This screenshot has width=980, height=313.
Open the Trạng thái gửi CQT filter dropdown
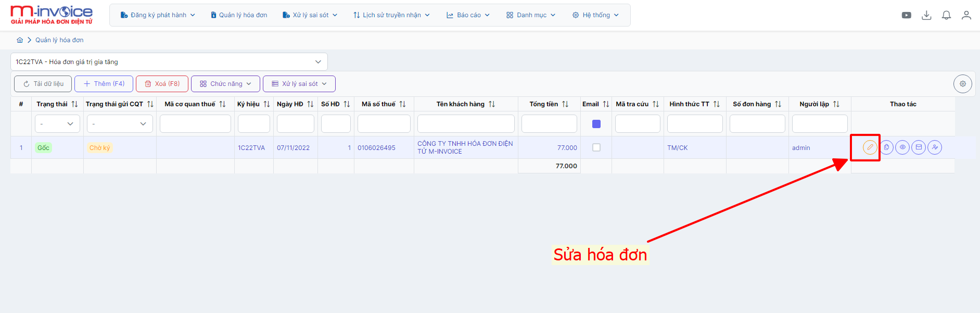click(120, 124)
